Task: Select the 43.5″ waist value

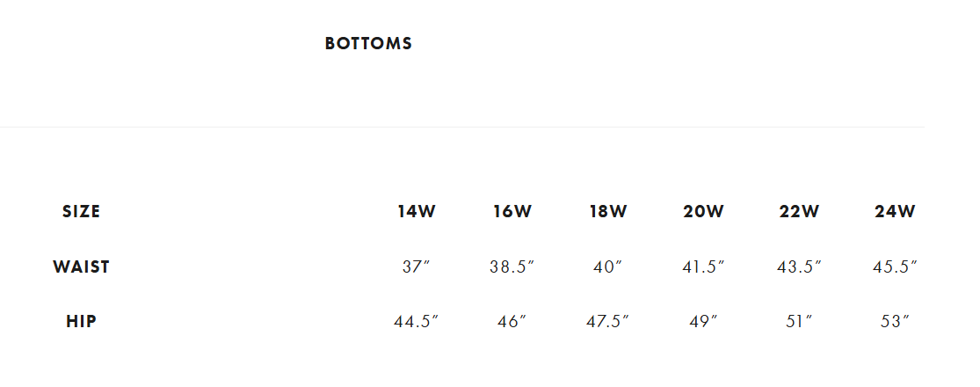Action: [x=799, y=267]
